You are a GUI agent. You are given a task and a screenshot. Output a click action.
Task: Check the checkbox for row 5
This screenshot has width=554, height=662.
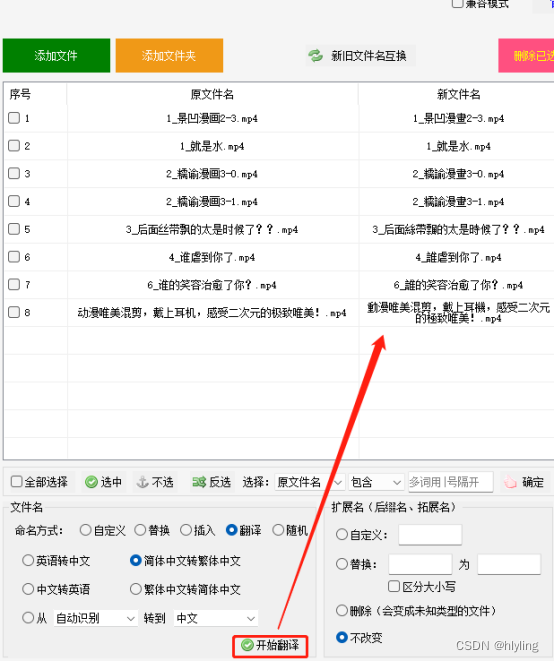14,229
